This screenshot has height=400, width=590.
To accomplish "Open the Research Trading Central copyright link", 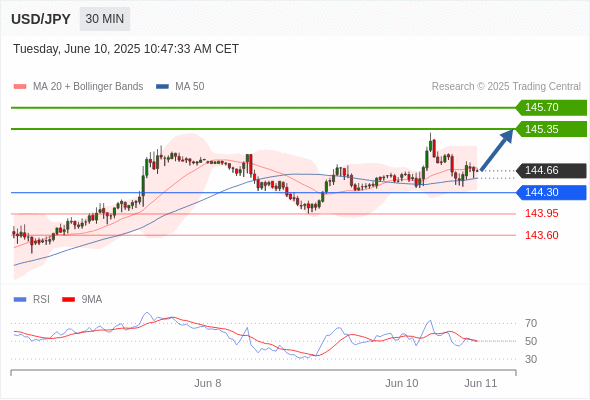I will (x=506, y=87).
